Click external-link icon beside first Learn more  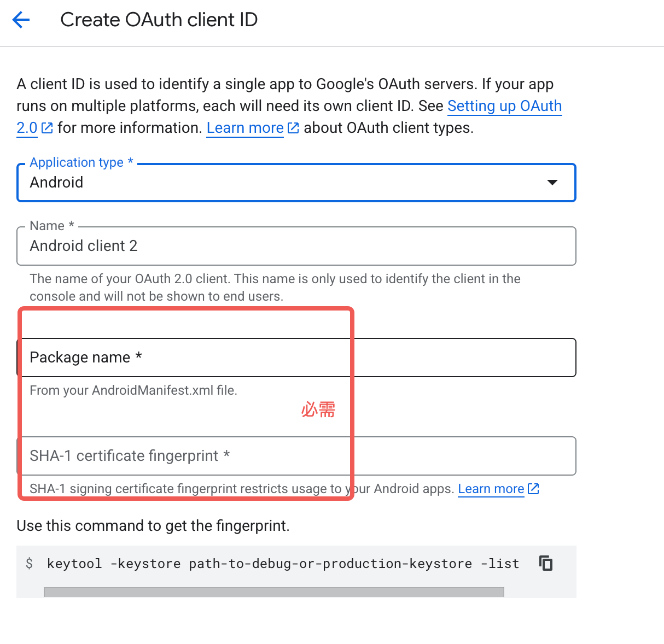293,128
